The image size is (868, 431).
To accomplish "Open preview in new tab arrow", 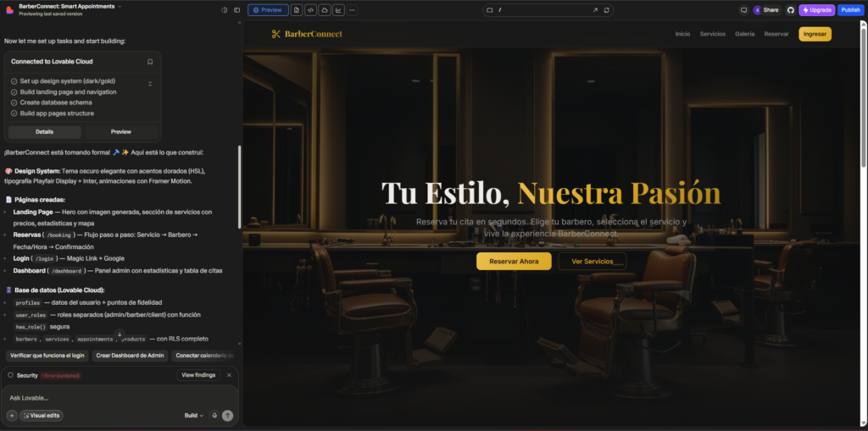I will [595, 10].
